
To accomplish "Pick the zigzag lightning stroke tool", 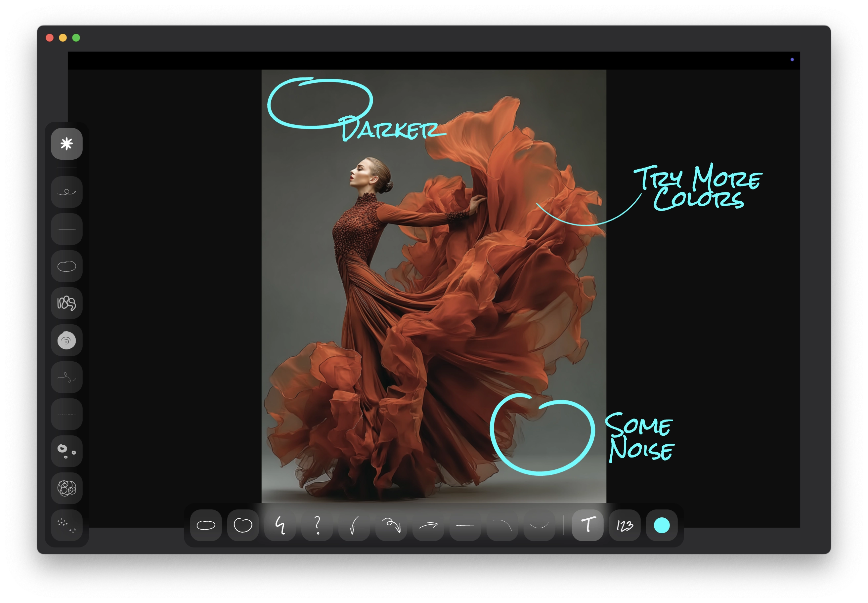I will point(280,525).
